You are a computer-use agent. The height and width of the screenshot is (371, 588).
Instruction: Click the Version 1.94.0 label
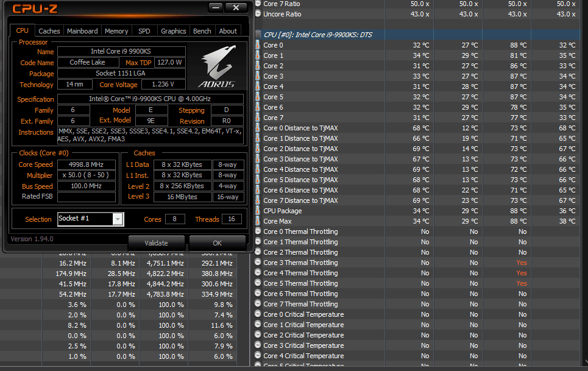pyautogui.click(x=32, y=239)
